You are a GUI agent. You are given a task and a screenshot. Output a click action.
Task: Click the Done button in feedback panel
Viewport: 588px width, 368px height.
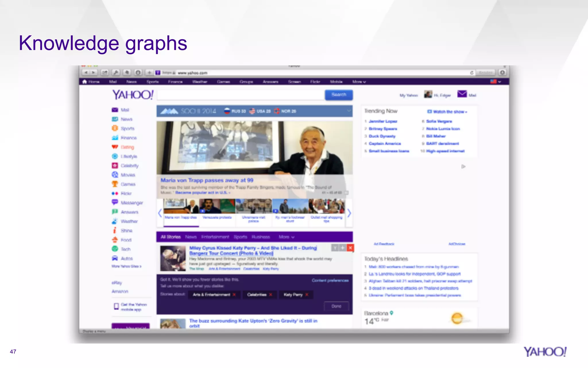tap(336, 306)
